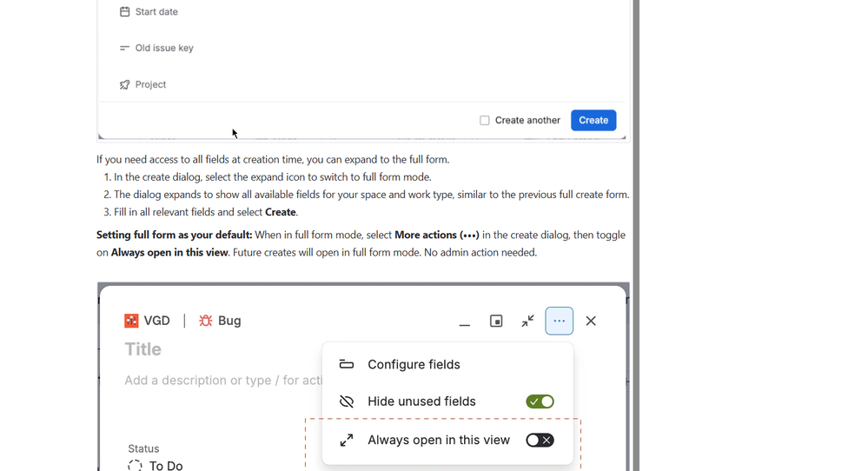
Task: Click the VGD project icon
Action: pos(131,321)
